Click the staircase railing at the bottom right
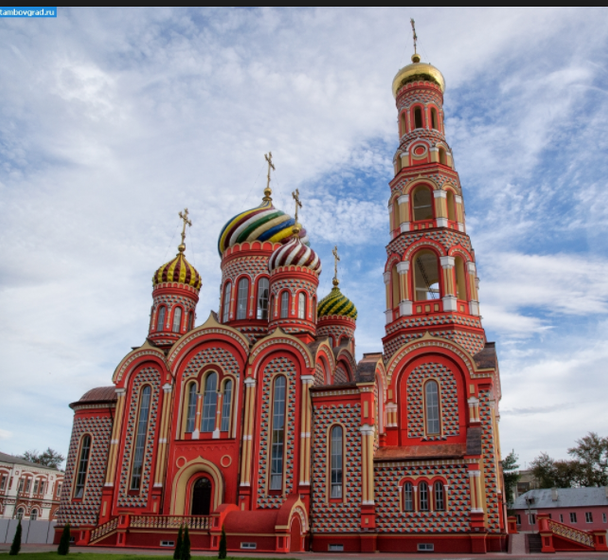This screenshot has width=608, height=560. [x=567, y=531]
